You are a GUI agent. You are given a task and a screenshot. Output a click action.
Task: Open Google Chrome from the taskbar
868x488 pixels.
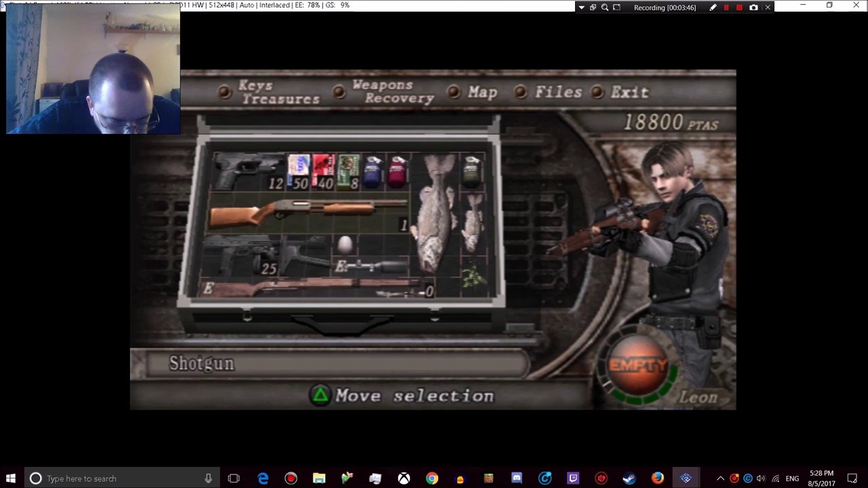[432, 479]
